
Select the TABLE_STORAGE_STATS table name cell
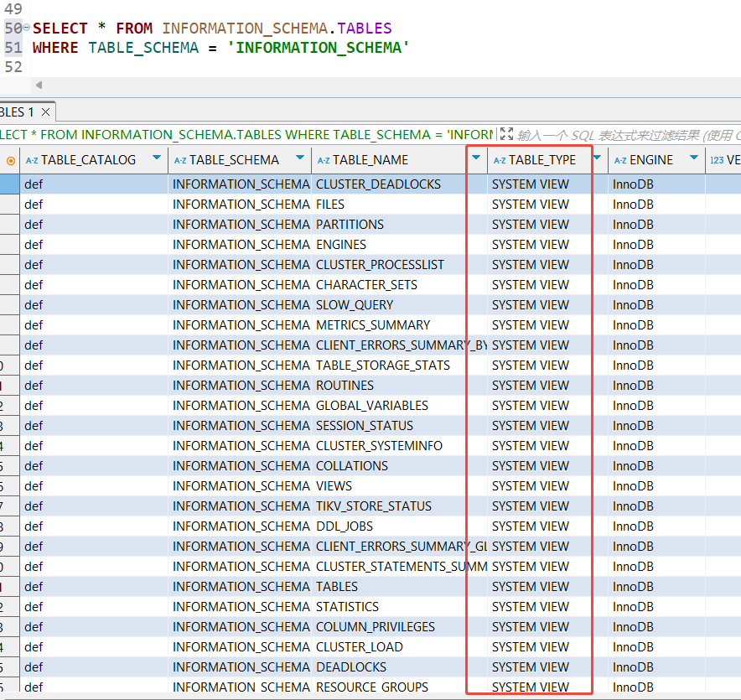(x=399, y=366)
